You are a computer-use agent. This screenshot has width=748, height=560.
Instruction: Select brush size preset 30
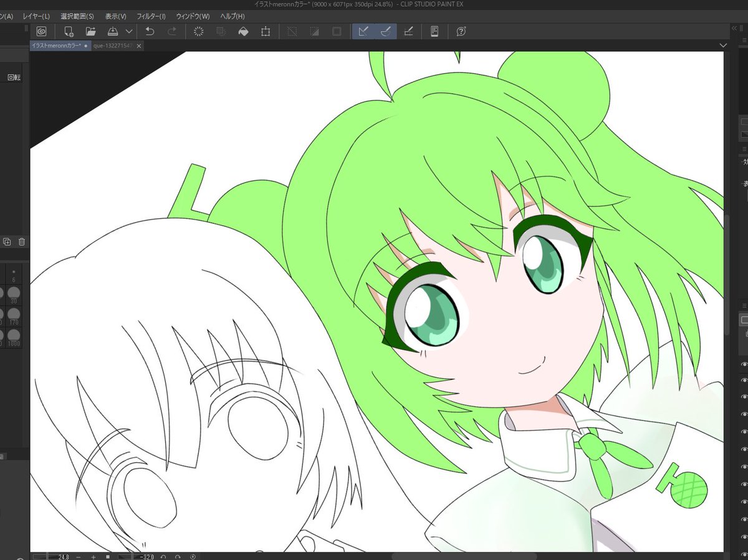13,295
